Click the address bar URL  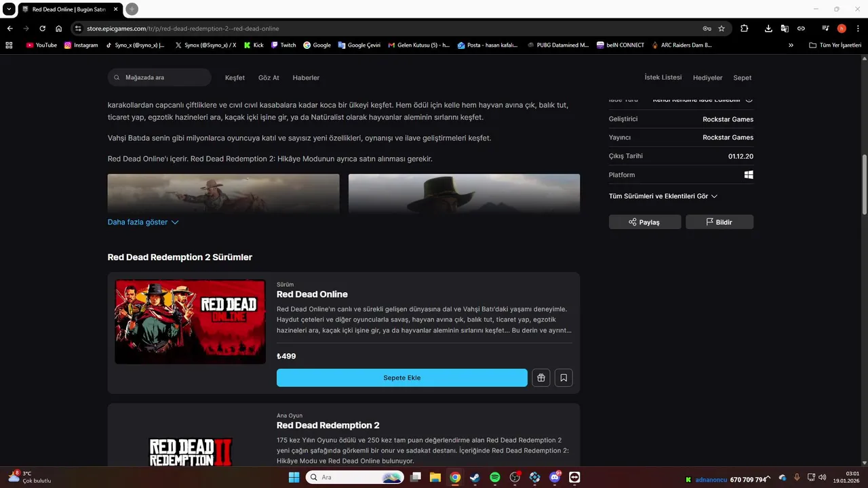click(183, 28)
